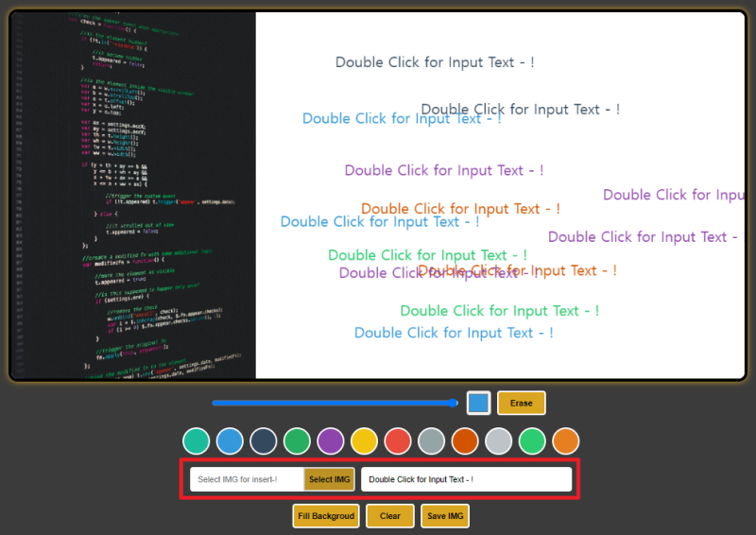Choose the dark navy color circle
The image size is (756, 535).
[264, 440]
